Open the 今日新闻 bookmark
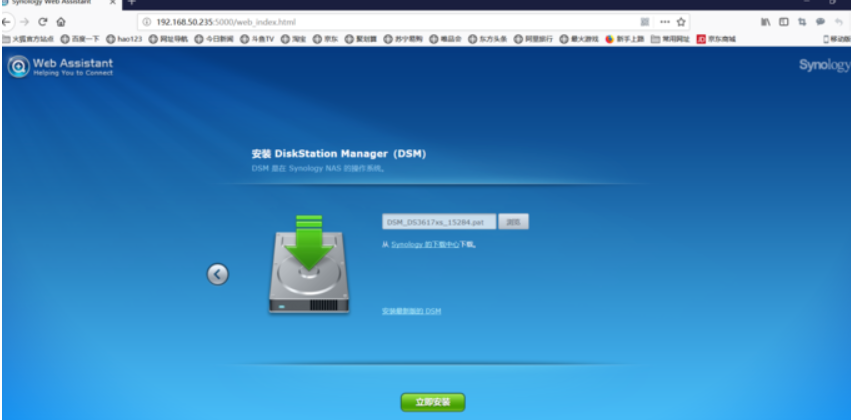851x420 pixels. tap(214, 39)
